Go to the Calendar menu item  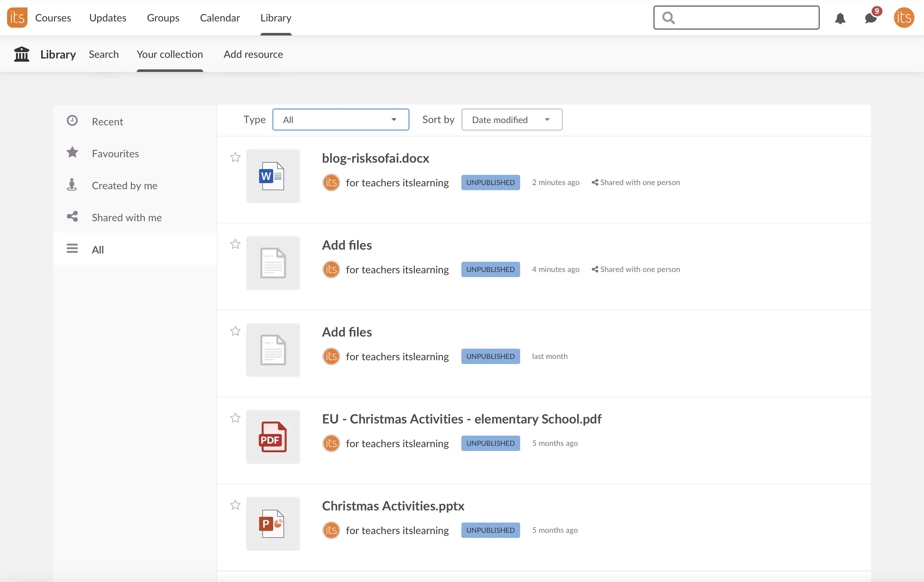click(x=219, y=18)
